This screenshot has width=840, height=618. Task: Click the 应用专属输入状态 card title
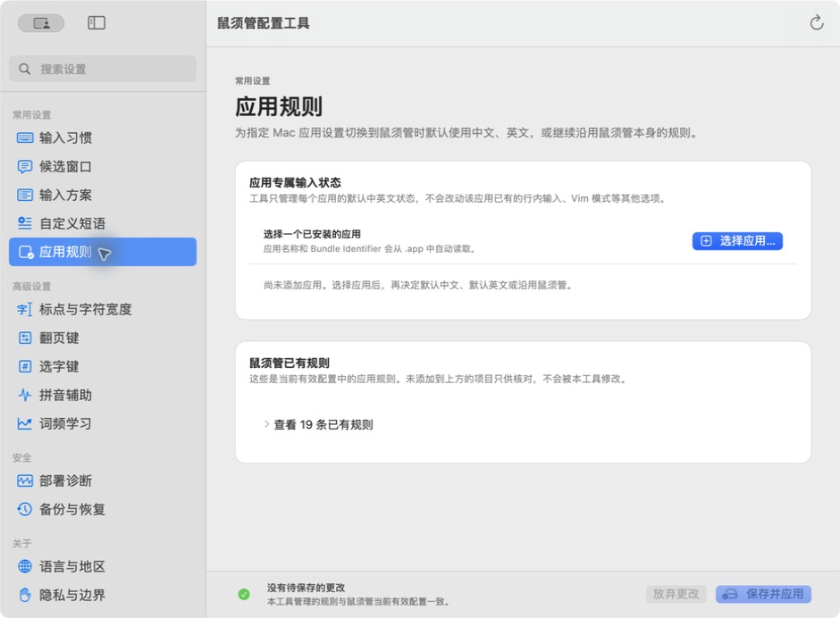[x=295, y=182]
